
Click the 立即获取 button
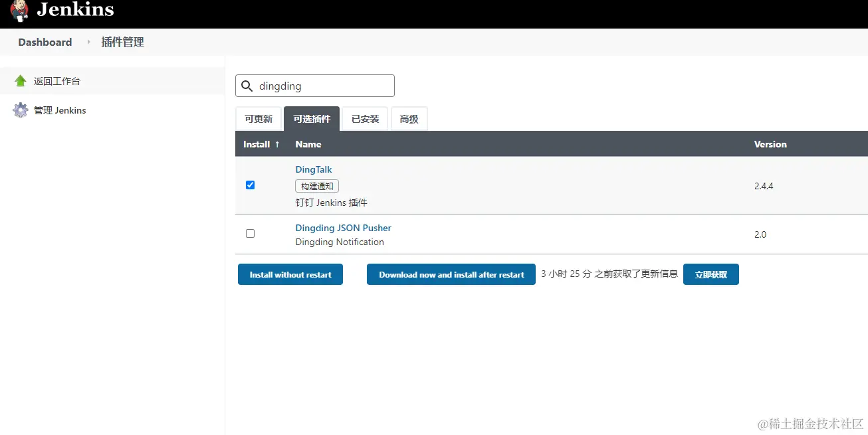711,274
